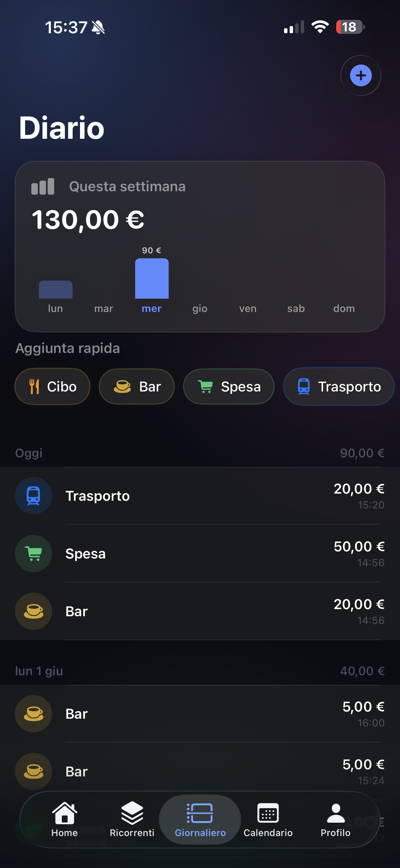
Task: Quick add a Trasporto expense
Action: click(x=339, y=387)
